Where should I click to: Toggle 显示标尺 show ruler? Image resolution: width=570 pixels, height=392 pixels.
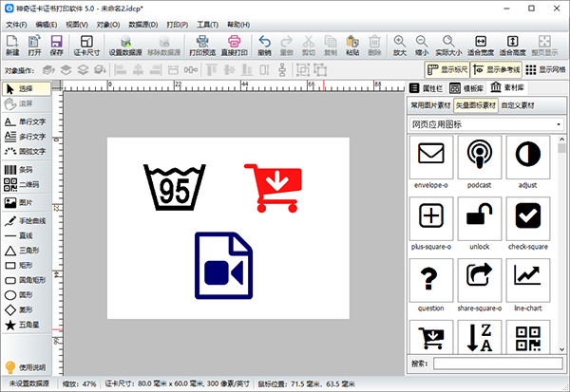(x=447, y=69)
